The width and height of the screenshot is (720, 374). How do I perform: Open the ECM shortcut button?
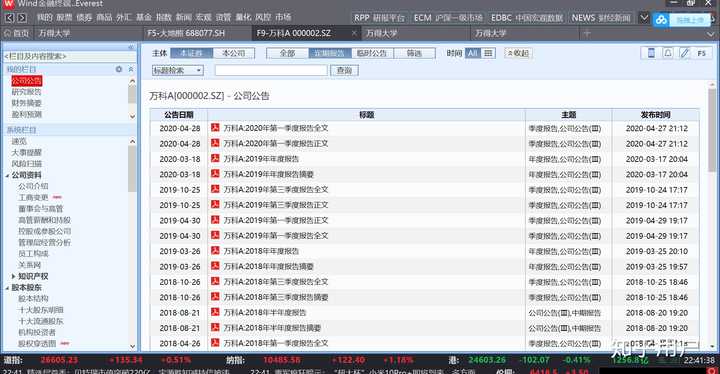tap(448, 18)
